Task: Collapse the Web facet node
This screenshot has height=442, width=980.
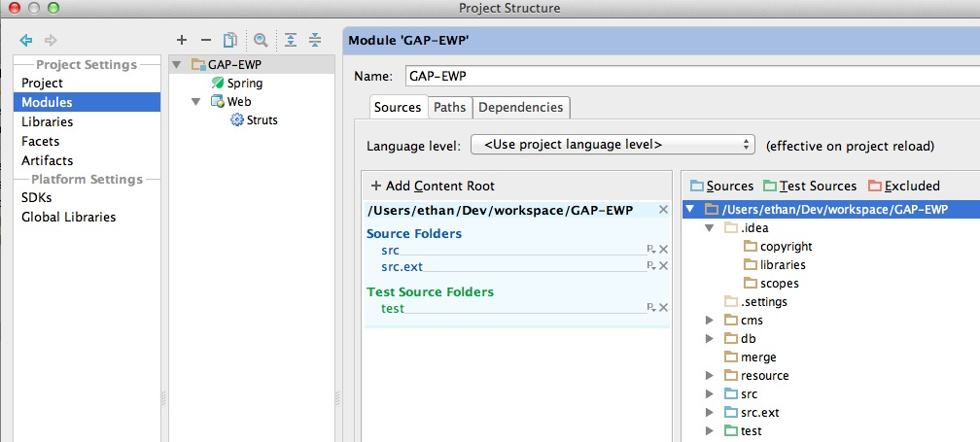Action: click(196, 101)
